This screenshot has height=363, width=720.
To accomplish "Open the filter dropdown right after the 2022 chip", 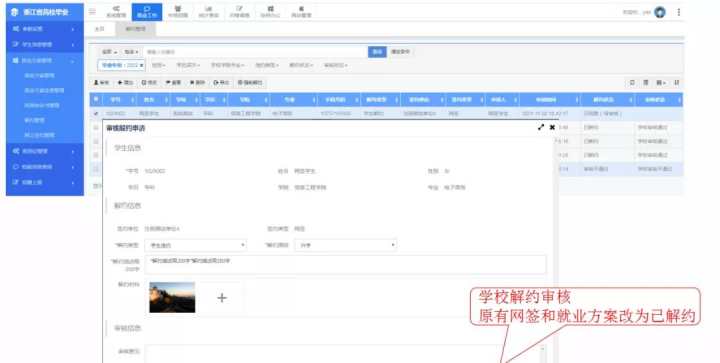I will [x=158, y=65].
